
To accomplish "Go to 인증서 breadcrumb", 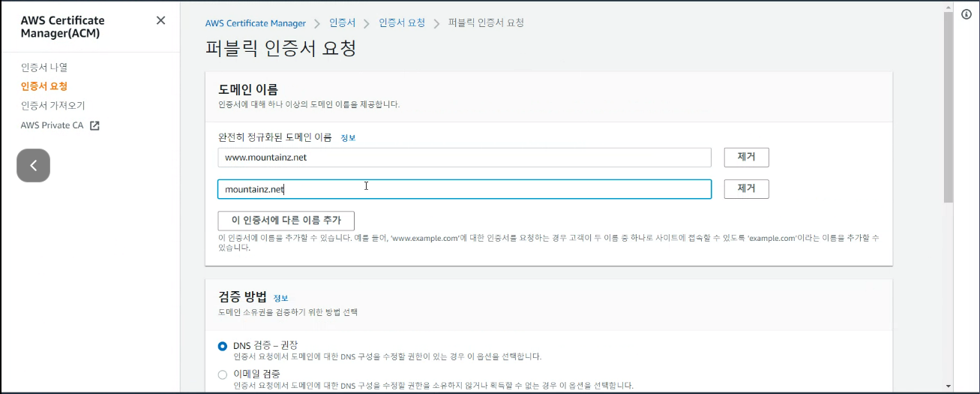I will click(x=343, y=23).
